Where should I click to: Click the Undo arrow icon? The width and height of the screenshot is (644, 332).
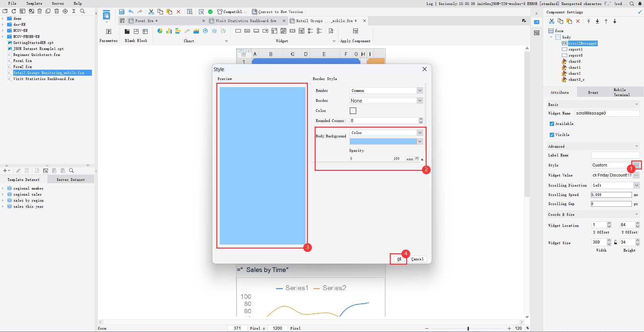click(131, 12)
